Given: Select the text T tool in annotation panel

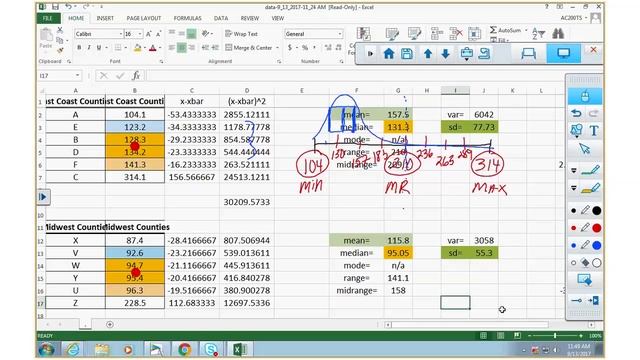Looking at the screenshot, I should pyautogui.click(x=594, y=131).
